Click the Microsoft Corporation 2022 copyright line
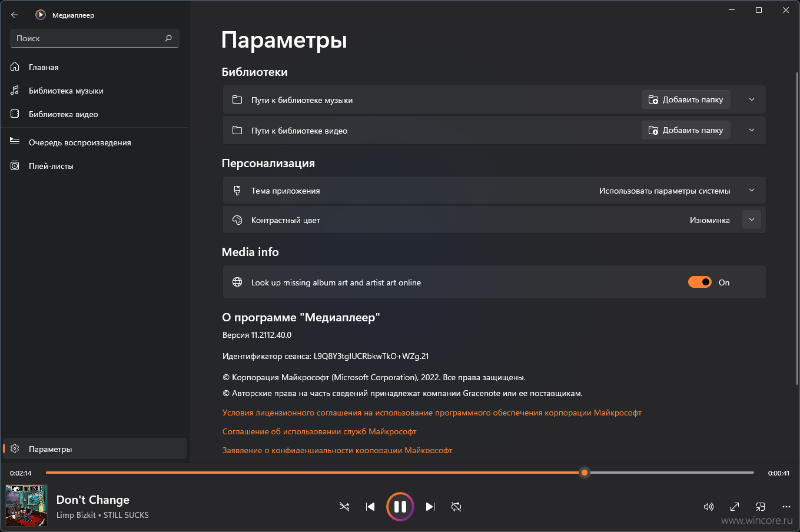The width and height of the screenshot is (800, 532). 374,377
